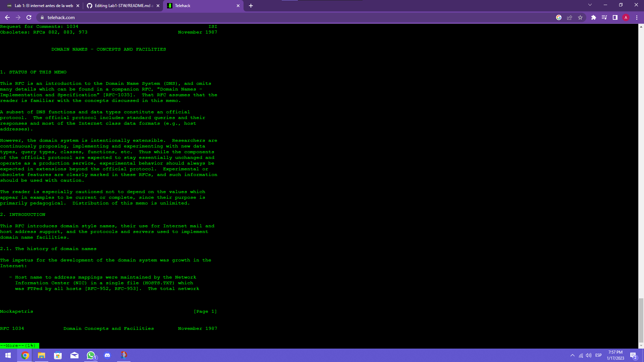The width and height of the screenshot is (644, 362).
Task: Click the browser back arrow
Action: (x=7, y=17)
